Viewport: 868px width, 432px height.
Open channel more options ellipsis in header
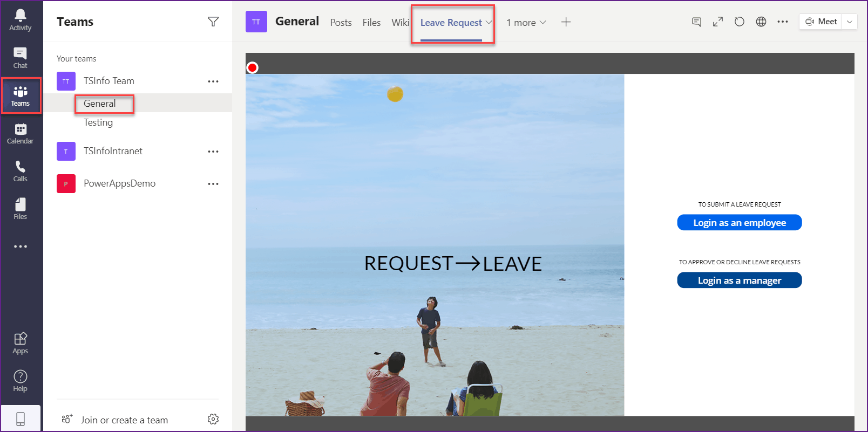pos(783,22)
